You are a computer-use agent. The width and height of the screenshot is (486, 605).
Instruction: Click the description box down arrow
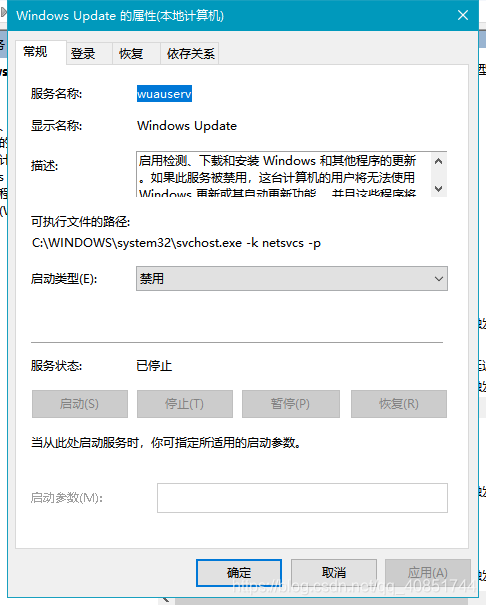pyautogui.click(x=439, y=188)
